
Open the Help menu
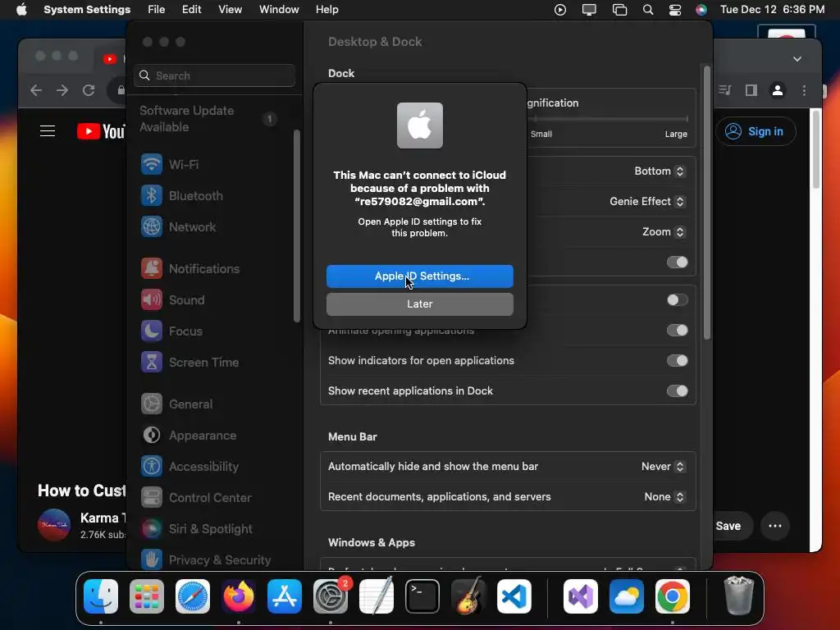326,10
